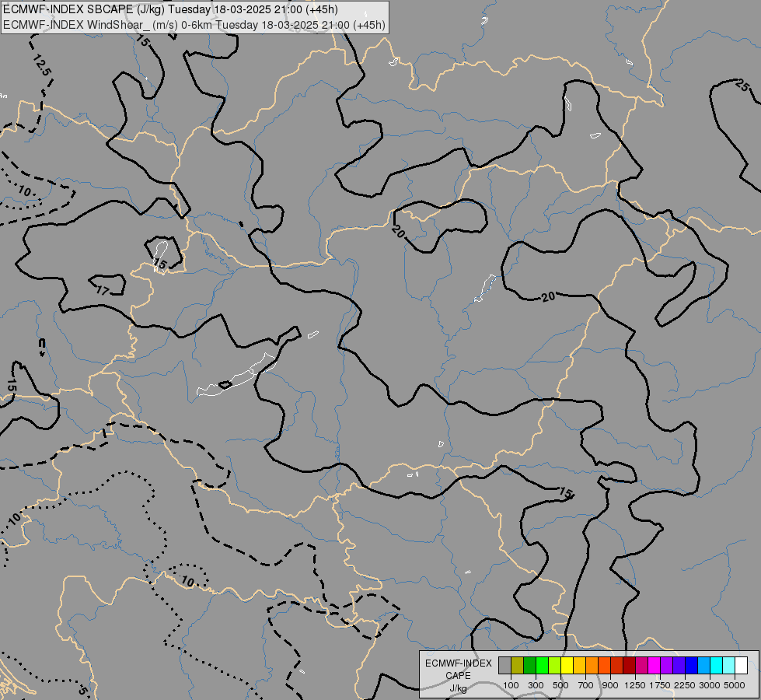The height and width of the screenshot is (700, 761).
Task: Click the '1750' legend tick label
Action: [660, 685]
